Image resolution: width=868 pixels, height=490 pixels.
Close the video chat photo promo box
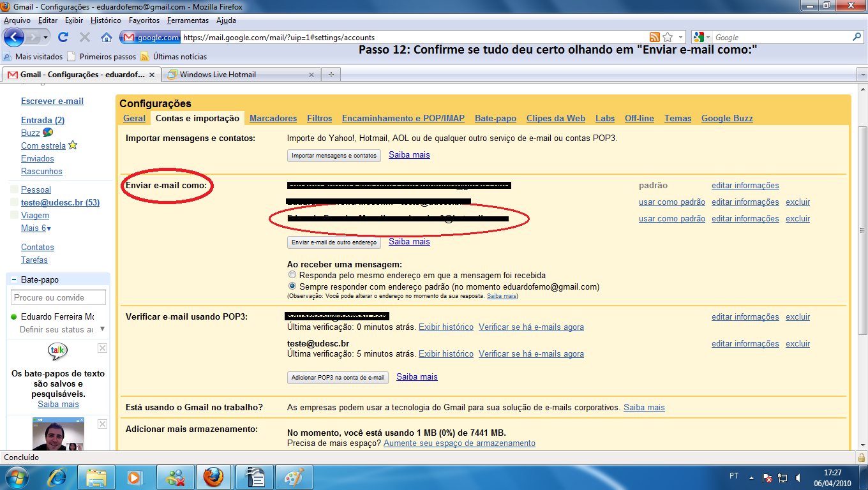pos(102,424)
